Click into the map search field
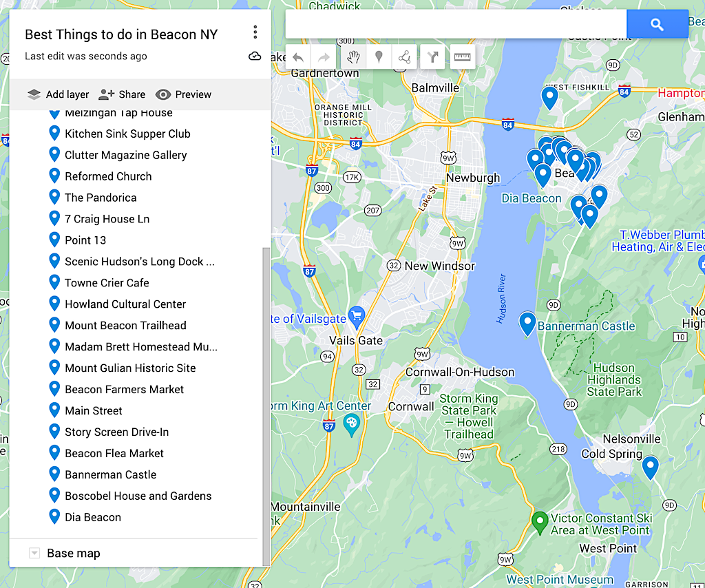 456,24
